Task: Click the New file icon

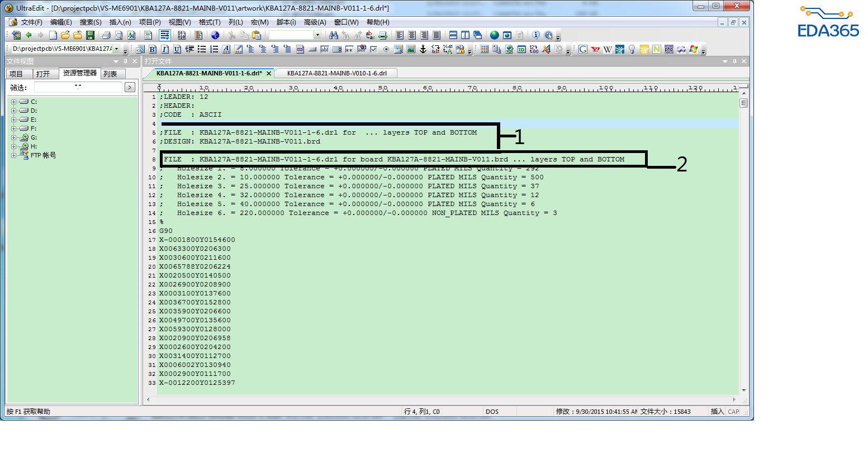Action: (53, 35)
